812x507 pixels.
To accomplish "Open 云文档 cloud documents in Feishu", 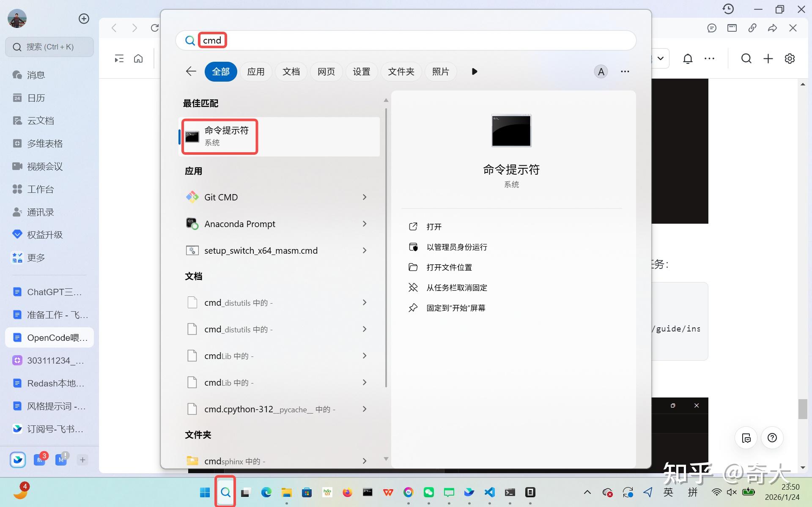I will pyautogui.click(x=40, y=121).
